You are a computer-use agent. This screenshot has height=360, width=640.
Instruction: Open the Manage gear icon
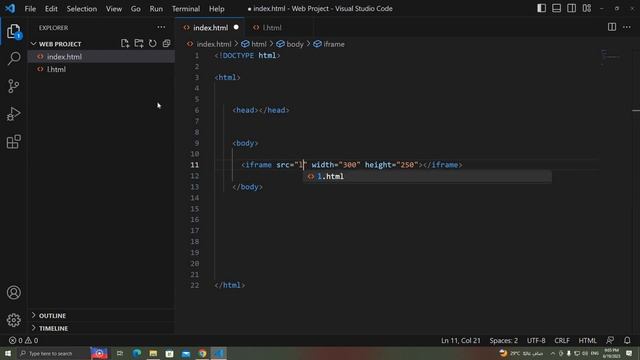pyautogui.click(x=13, y=320)
